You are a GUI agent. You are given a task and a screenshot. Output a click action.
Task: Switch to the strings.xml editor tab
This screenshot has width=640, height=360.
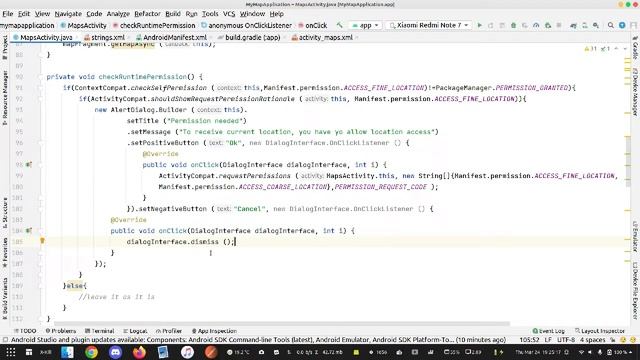pos(107,38)
